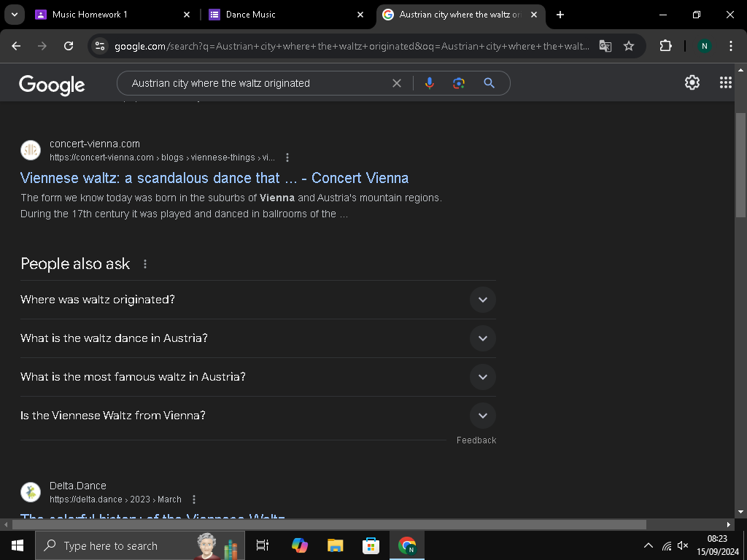
Task: Open Viennese waltz: a scandalous dance link
Action: (214, 178)
